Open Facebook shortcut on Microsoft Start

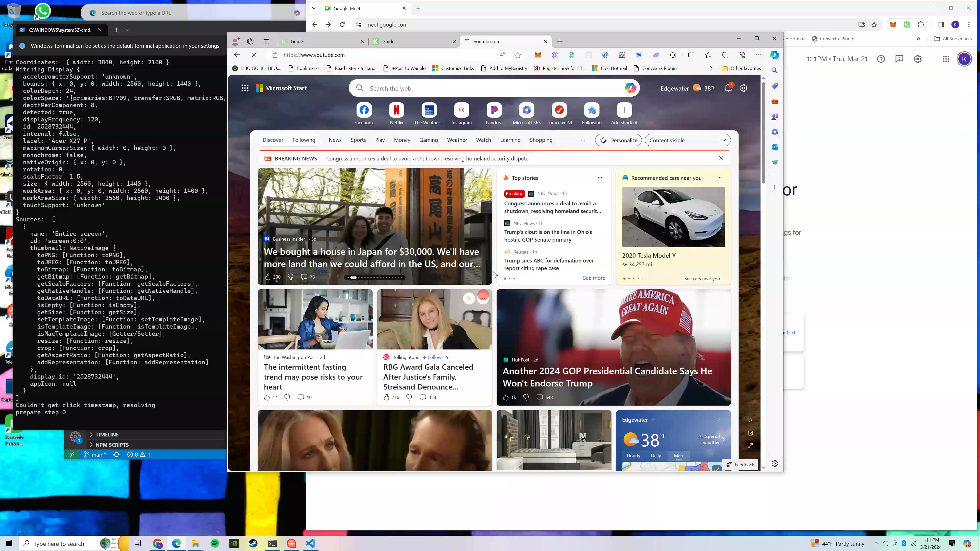click(x=364, y=110)
